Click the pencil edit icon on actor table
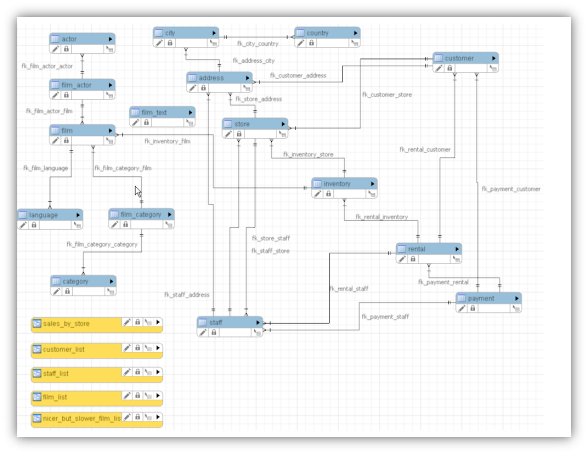 [x=56, y=49]
